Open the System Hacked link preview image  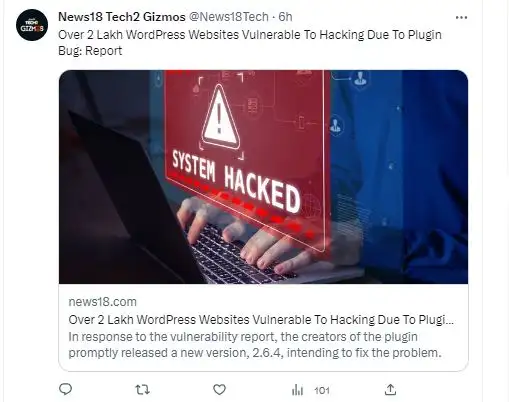(263, 177)
